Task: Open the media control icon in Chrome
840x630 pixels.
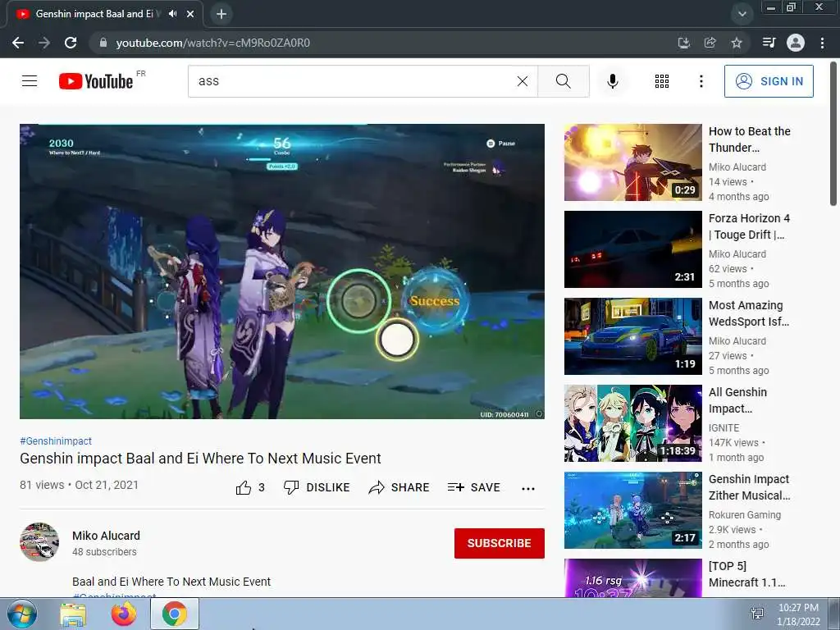Action: [x=769, y=43]
